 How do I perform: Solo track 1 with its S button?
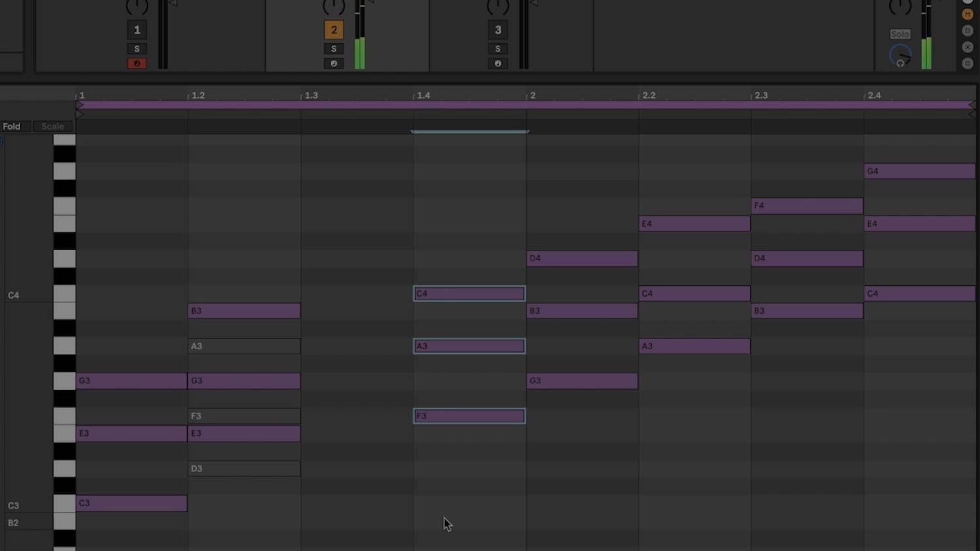coord(137,49)
